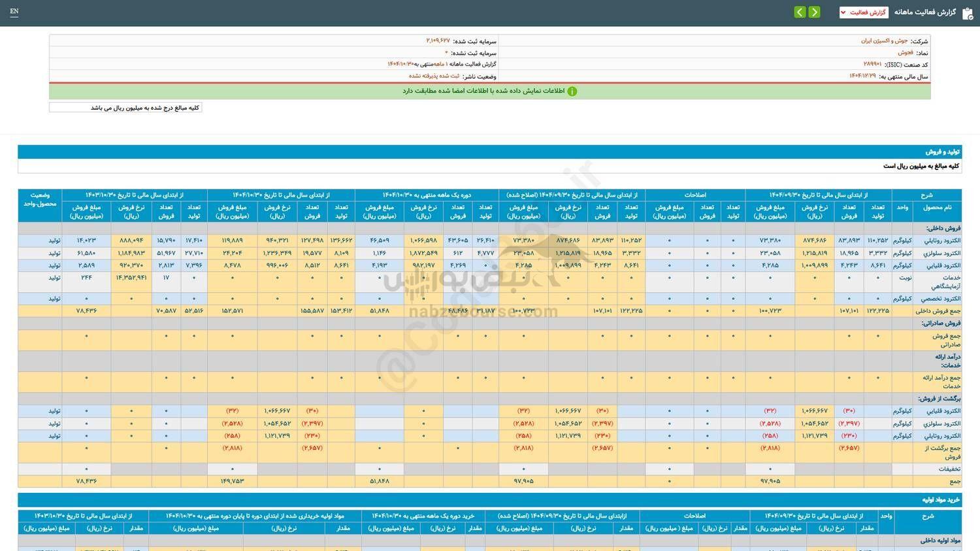This screenshot has width=980, height=551.
Task: Select the تولید و فروش section header
Action: [x=942, y=152]
